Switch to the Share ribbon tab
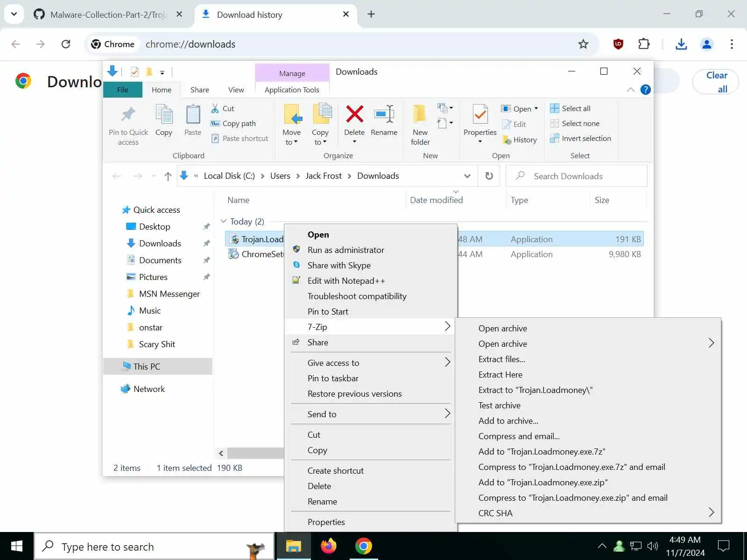 click(x=199, y=90)
